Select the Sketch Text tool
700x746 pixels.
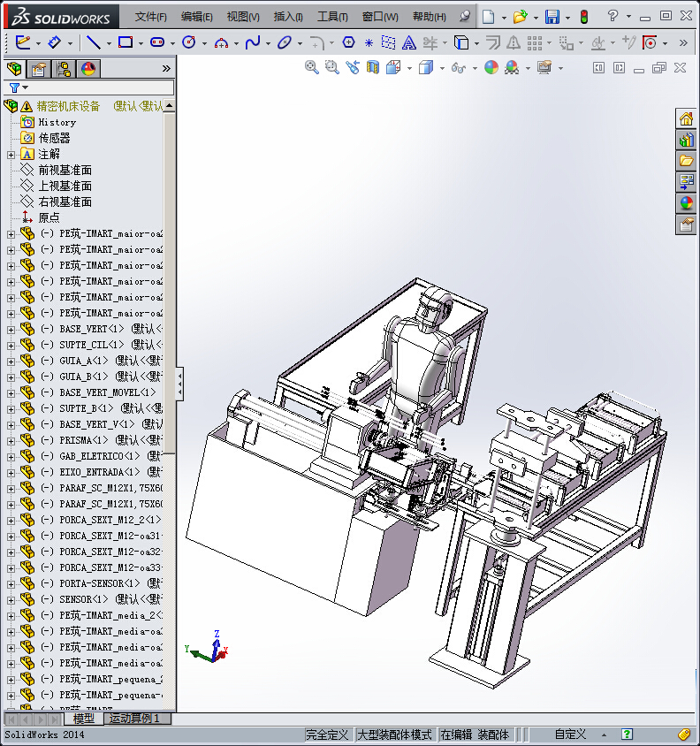[408, 42]
